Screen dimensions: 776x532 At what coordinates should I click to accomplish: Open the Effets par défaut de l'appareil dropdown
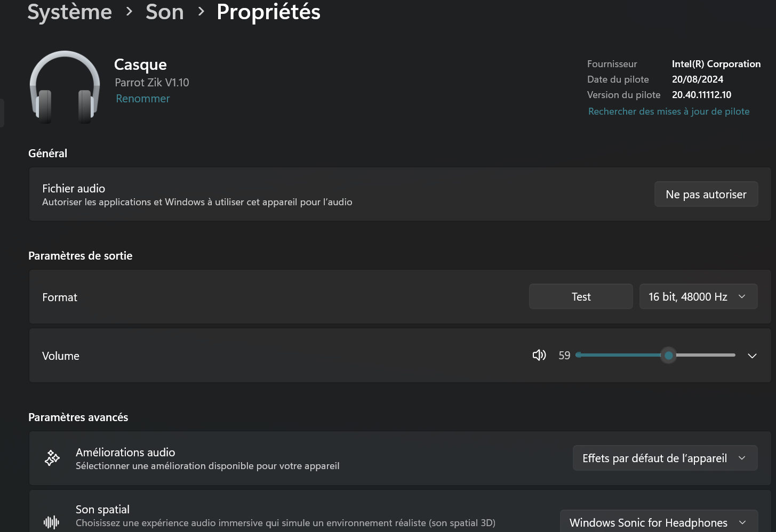[665, 458]
